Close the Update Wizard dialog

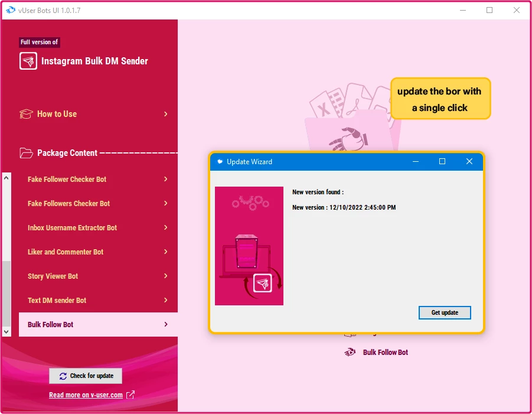click(x=469, y=162)
